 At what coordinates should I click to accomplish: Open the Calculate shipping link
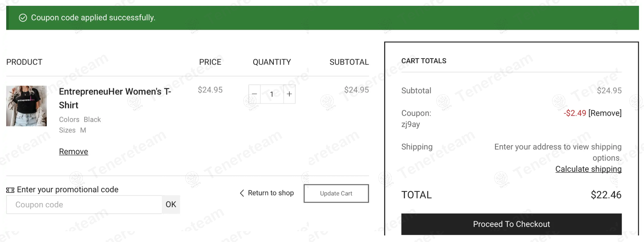[x=588, y=169]
